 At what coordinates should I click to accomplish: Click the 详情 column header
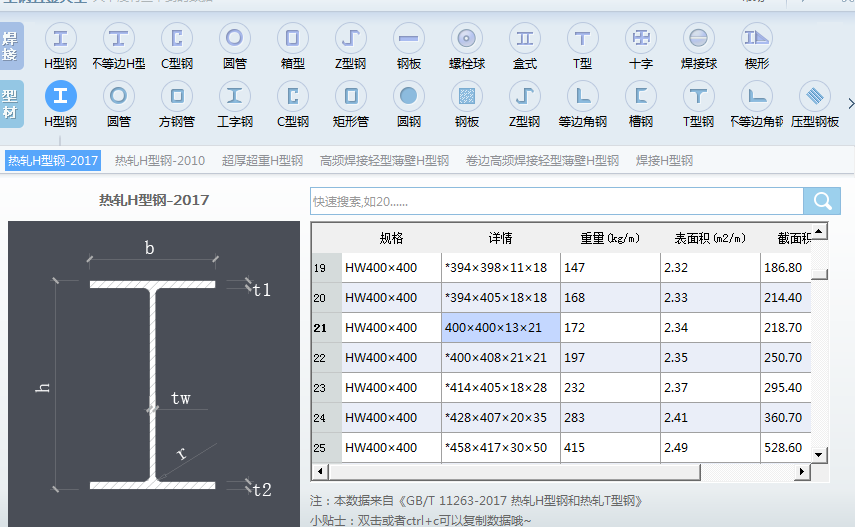pyautogui.click(x=501, y=238)
